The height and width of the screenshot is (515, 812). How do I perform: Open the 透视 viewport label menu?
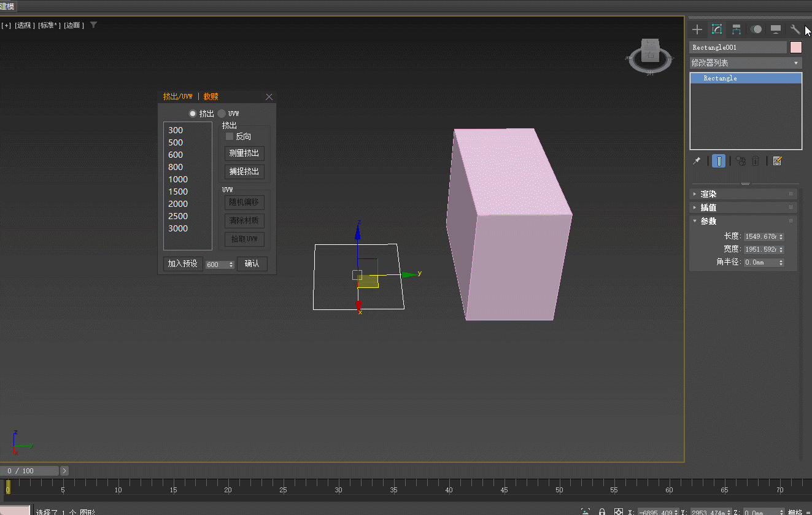pyautogui.click(x=23, y=25)
